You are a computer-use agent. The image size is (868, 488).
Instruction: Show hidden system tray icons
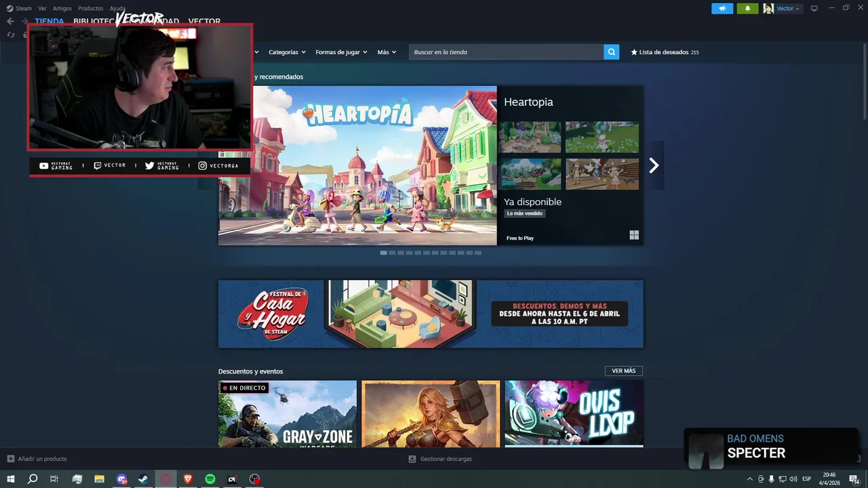click(749, 479)
